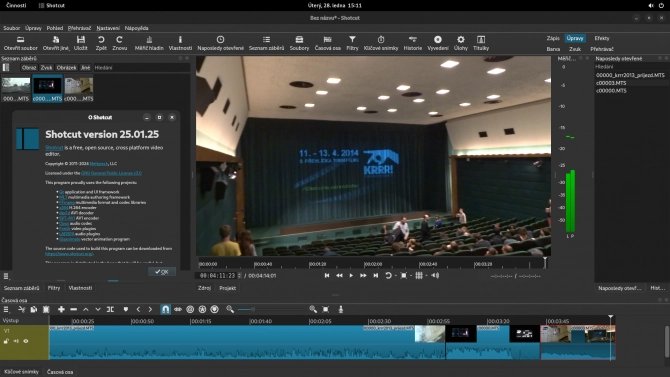Add a marker on the timeline
The image size is (670, 377).
(x=126, y=309)
